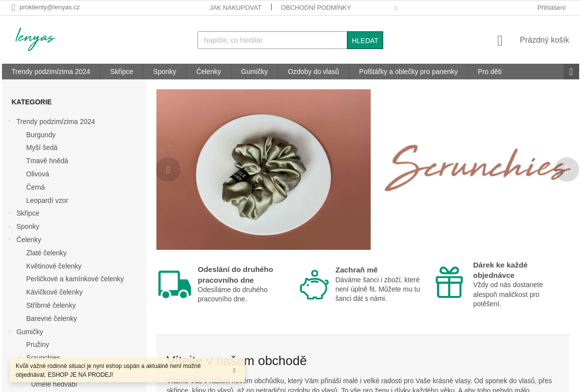Advance to next carousel slide
The height and width of the screenshot is (392, 588).
tap(567, 170)
